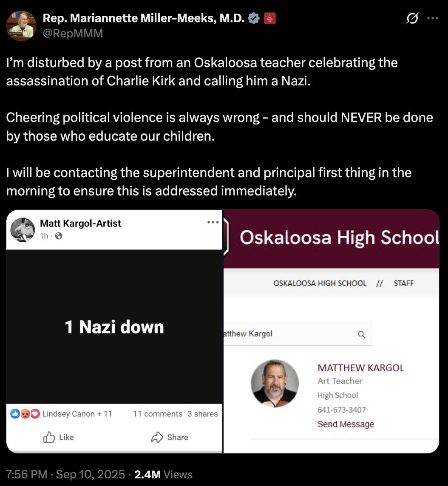Click the red government affiliation badge

[269, 18]
